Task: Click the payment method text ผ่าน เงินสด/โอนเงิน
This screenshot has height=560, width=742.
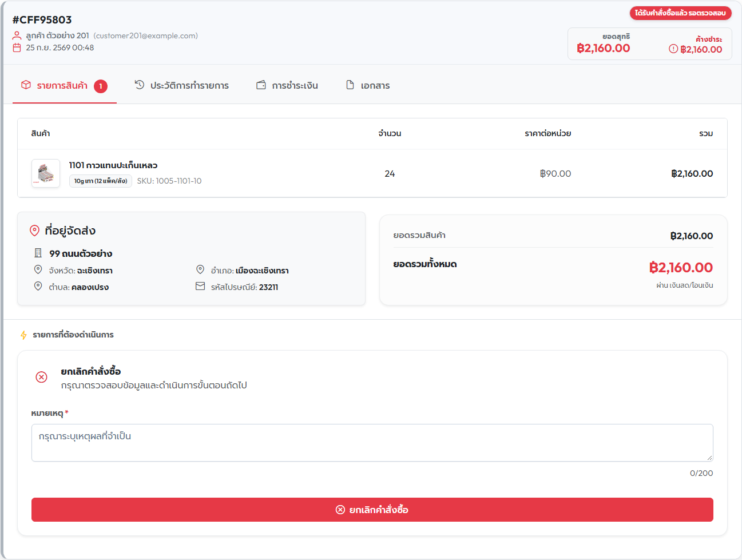Action: [685, 285]
